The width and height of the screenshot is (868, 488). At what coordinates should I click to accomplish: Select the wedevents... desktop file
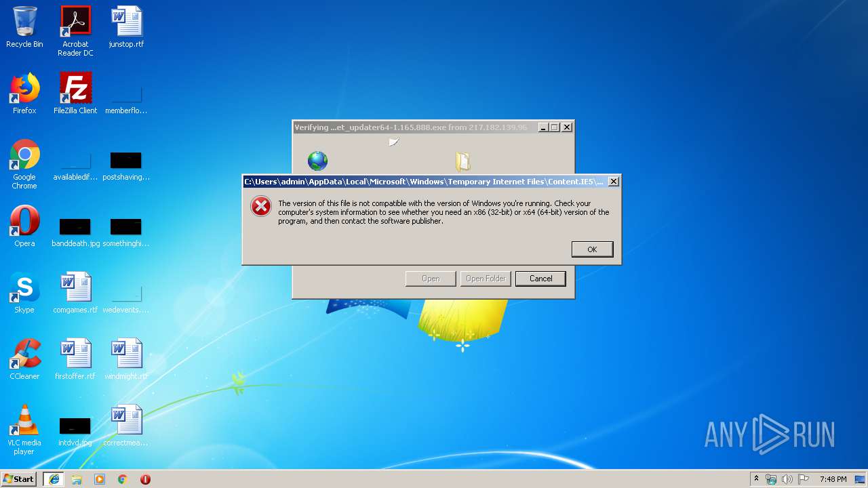click(126, 300)
